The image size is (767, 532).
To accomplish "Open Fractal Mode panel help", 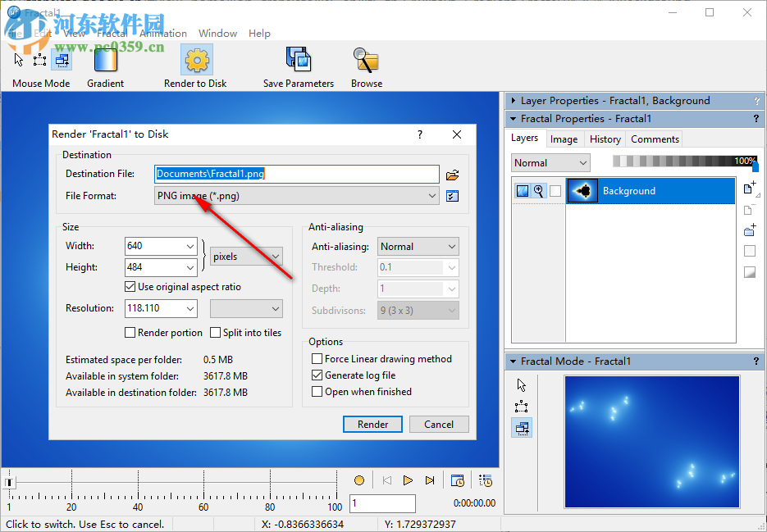I will tap(756, 361).
